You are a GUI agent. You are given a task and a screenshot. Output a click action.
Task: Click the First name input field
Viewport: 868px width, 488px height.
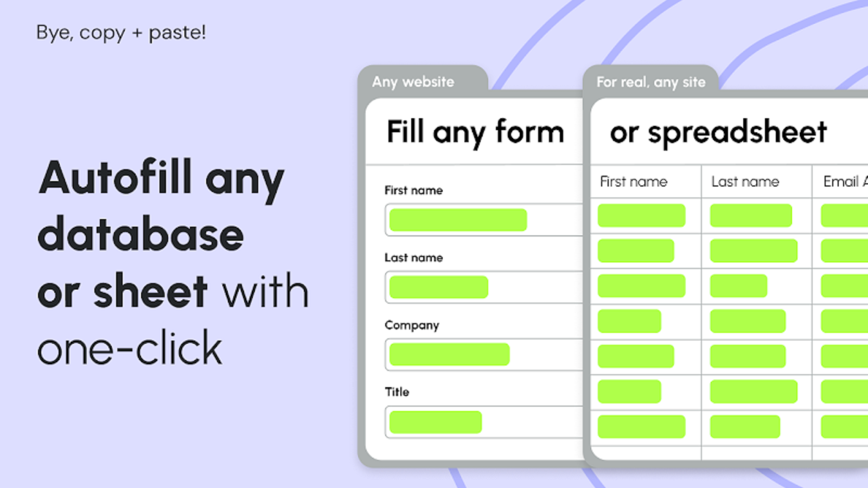tap(484, 220)
